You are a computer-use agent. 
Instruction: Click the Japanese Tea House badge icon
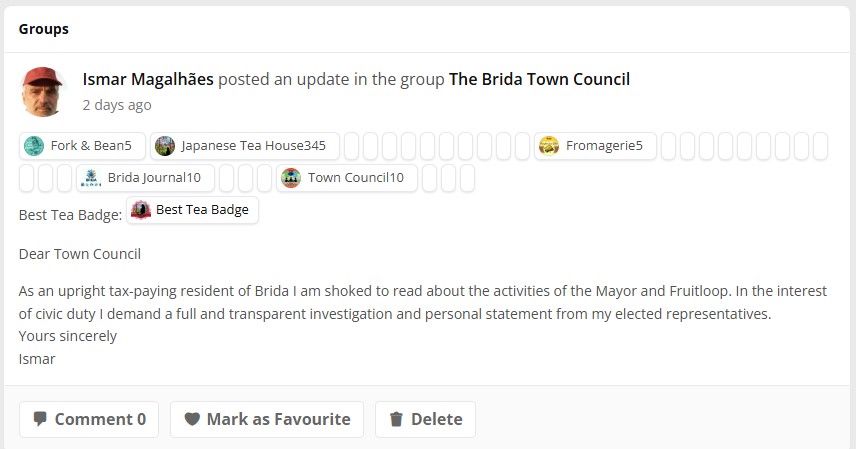click(x=165, y=146)
